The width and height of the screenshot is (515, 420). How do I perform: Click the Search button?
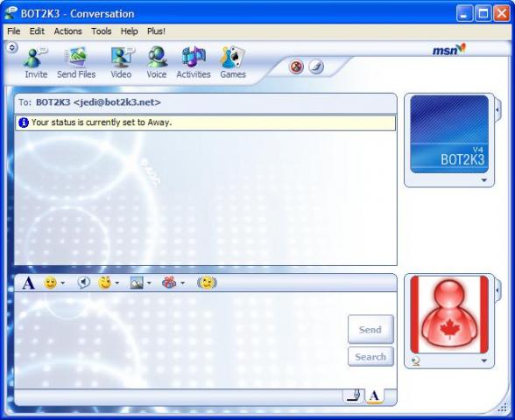point(370,357)
